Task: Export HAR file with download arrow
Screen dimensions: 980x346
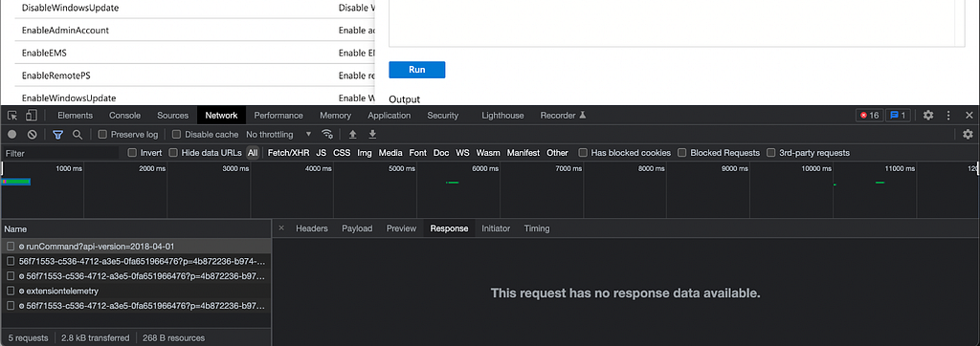Action: [x=372, y=134]
